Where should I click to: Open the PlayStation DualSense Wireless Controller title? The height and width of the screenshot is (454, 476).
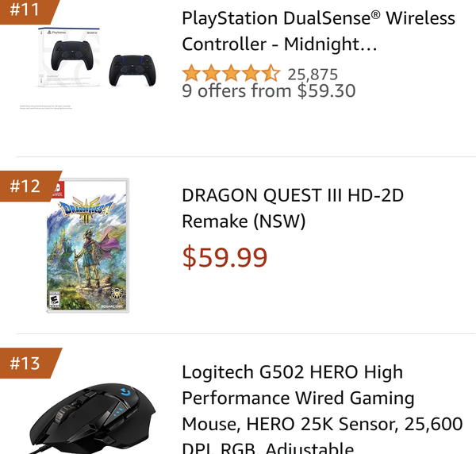[x=318, y=31]
